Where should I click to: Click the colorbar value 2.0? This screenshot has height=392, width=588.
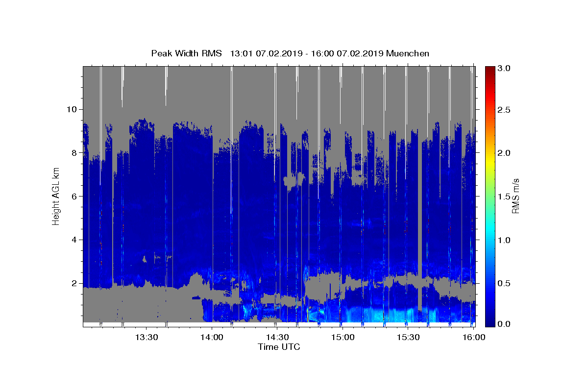point(505,153)
